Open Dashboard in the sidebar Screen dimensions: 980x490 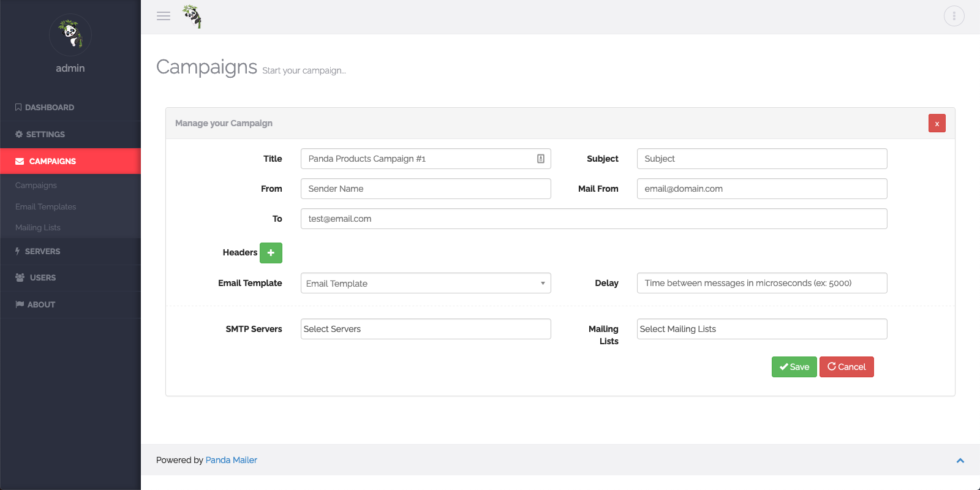[x=49, y=107]
